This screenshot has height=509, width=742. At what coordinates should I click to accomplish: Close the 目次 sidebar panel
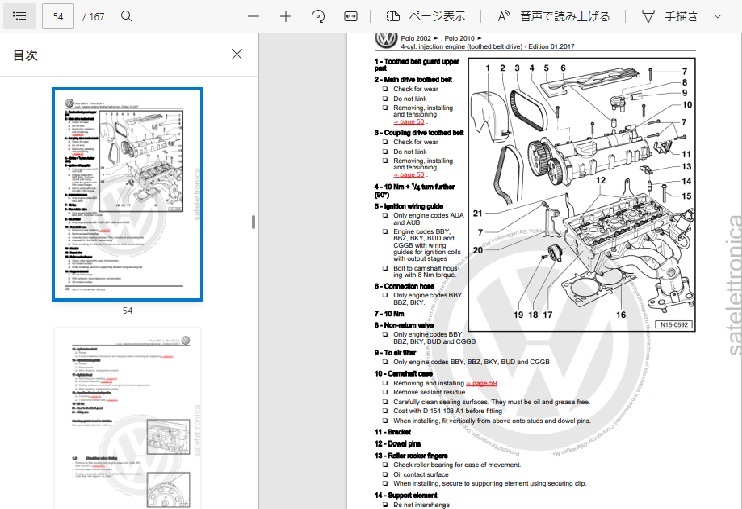(237, 54)
